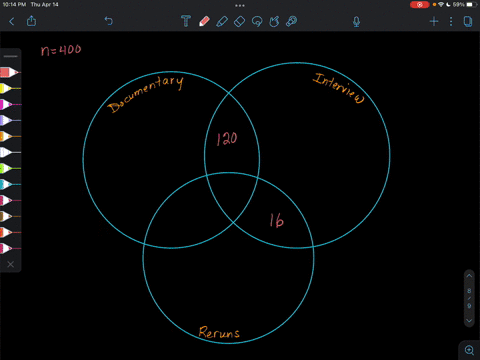Viewport: 480px width, 360px height.
Task: Pick the salmon red pen preset
Action: (x=10, y=72)
